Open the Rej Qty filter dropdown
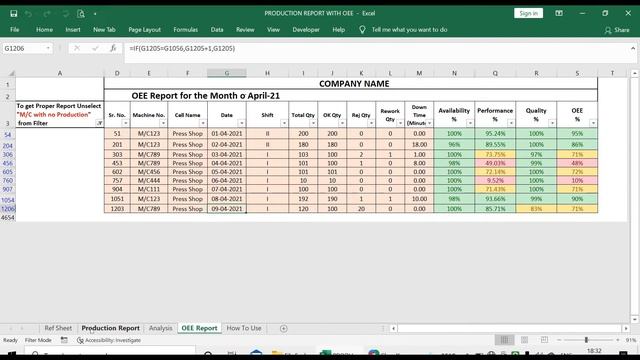The width and height of the screenshot is (640, 360). pyautogui.click(x=371, y=123)
